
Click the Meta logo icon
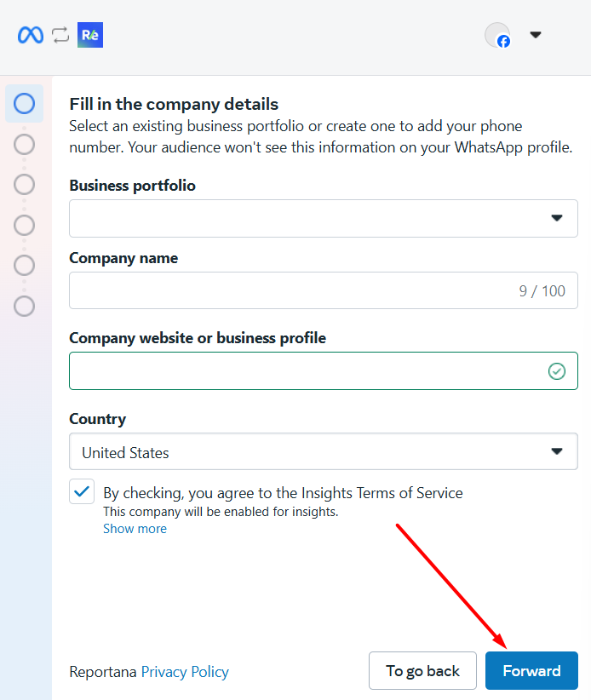coord(31,35)
